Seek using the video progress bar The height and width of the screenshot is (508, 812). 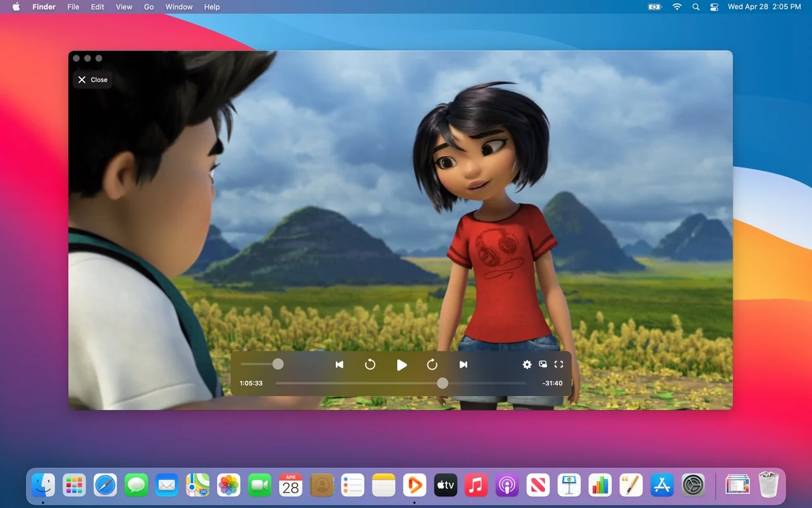tap(442, 383)
